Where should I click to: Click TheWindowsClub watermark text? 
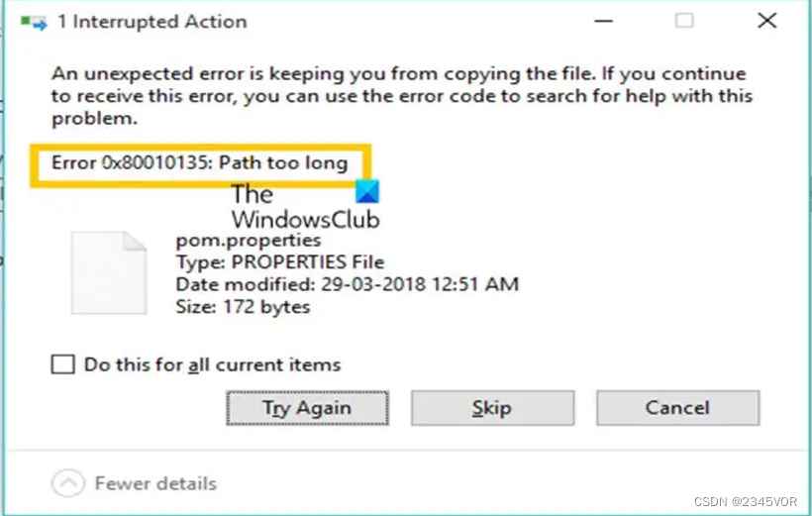(x=306, y=207)
